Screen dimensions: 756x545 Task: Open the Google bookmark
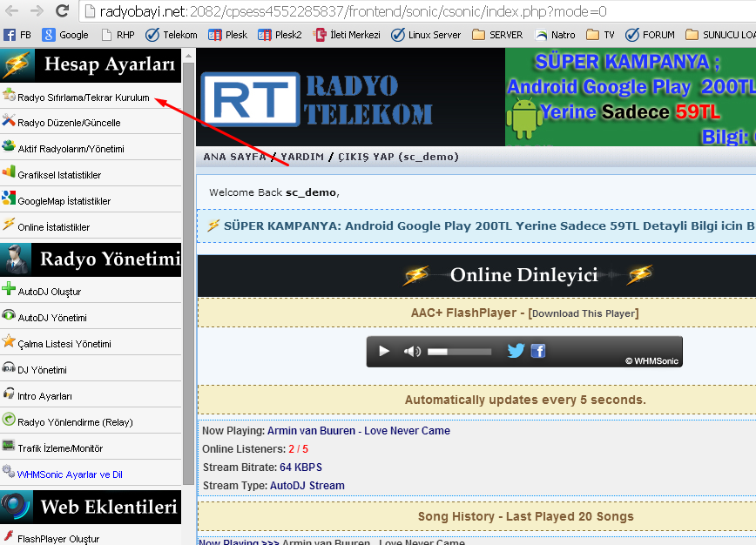(x=65, y=35)
